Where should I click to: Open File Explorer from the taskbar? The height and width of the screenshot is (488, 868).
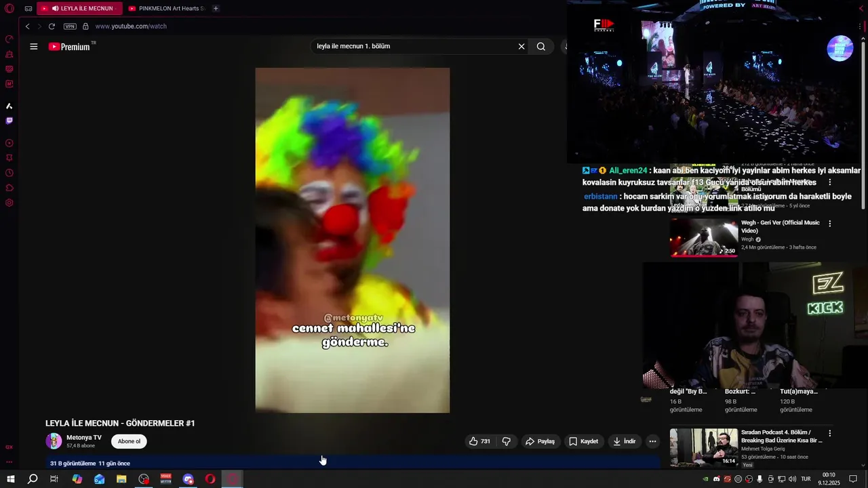[121, 479]
